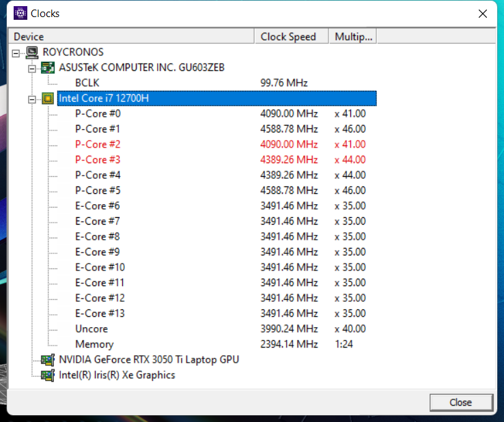Image resolution: width=504 pixels, height=422 pixels.
Task: Collapse the ASUSTeK COMPUTER INC. node
Action: (32, 68)
